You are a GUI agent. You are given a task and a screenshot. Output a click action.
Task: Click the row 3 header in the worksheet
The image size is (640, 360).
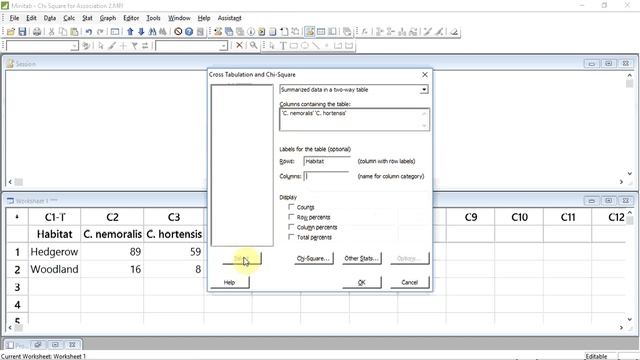pos(17,287)
